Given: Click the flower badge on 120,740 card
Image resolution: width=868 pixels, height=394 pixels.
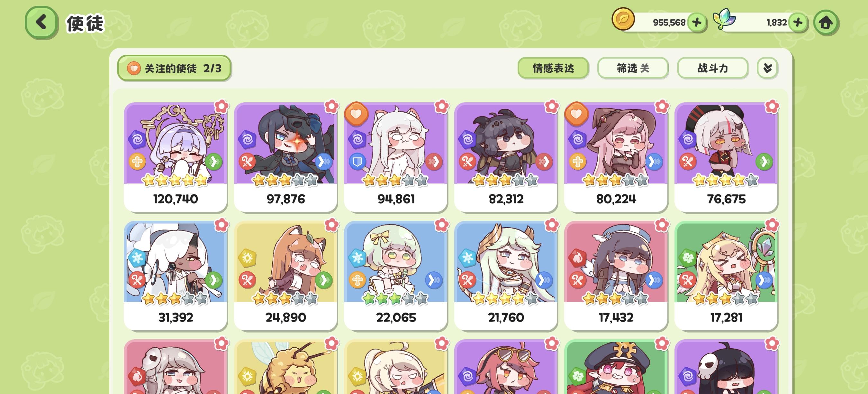Looking at the screenshot, I should point(222,107).
